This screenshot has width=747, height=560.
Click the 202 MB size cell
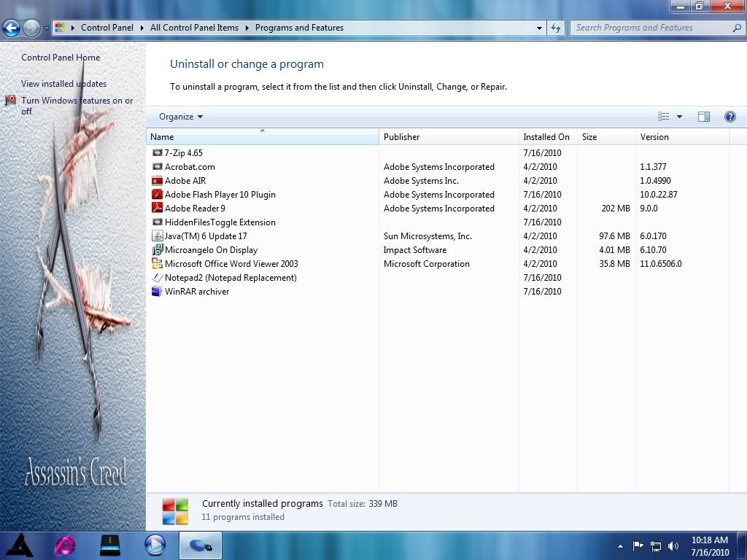616,208
